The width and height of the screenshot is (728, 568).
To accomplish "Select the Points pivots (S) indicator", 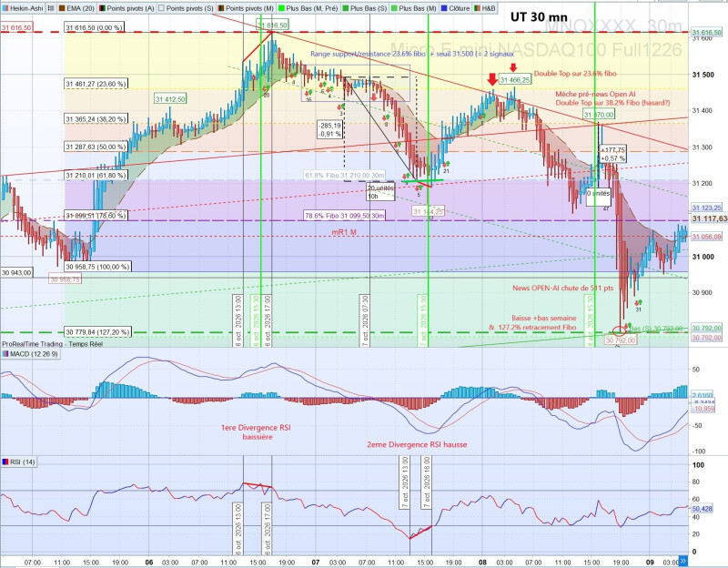I will point(186,8).
